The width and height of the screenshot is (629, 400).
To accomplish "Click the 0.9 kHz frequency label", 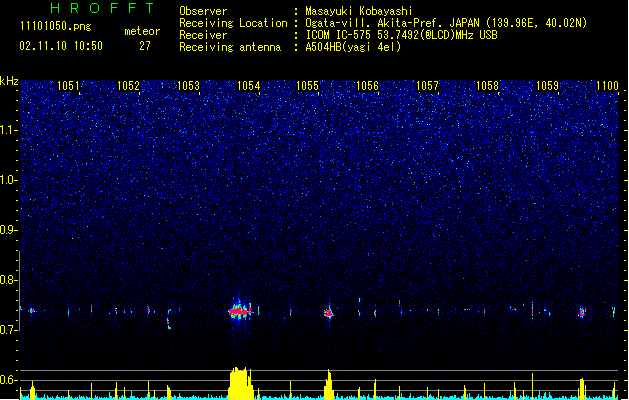I will [x=8, y=230].
